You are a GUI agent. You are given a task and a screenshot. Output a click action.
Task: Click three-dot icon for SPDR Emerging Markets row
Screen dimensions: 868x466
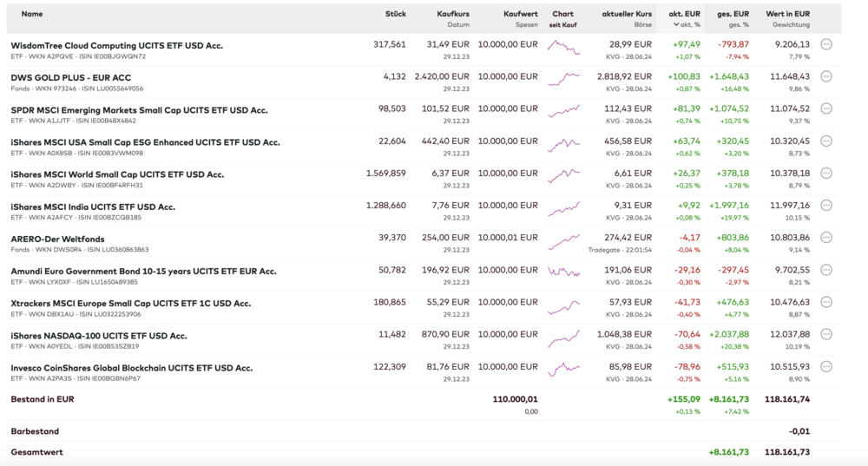point(825,108)
